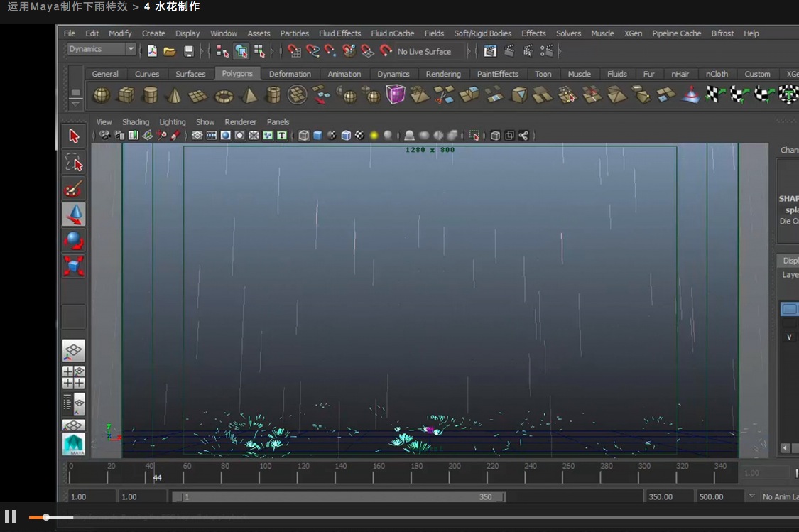
Task: Click the open scene folder icon
Action: click(x=170, y=51)
